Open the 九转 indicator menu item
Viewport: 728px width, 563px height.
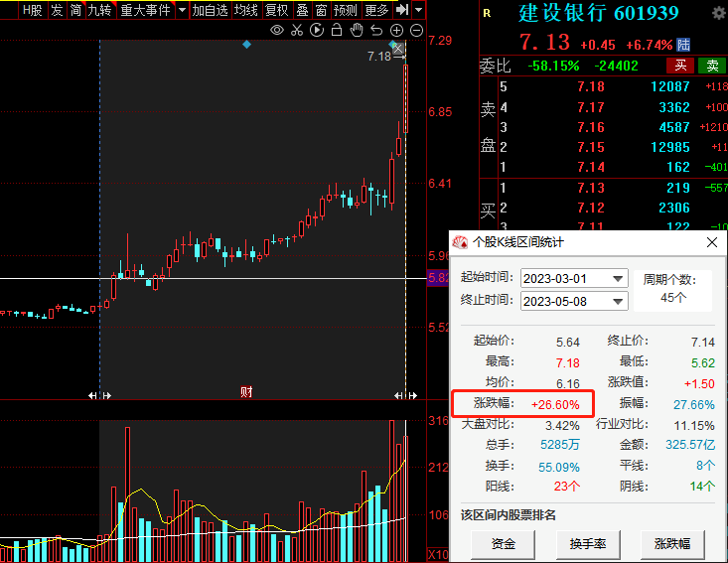(99, 10)
